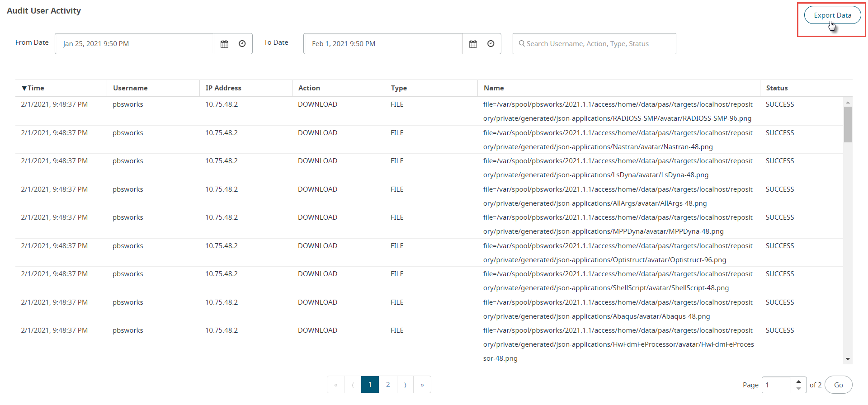
Task: Go to pagination page 2
Action: (388, 385)
